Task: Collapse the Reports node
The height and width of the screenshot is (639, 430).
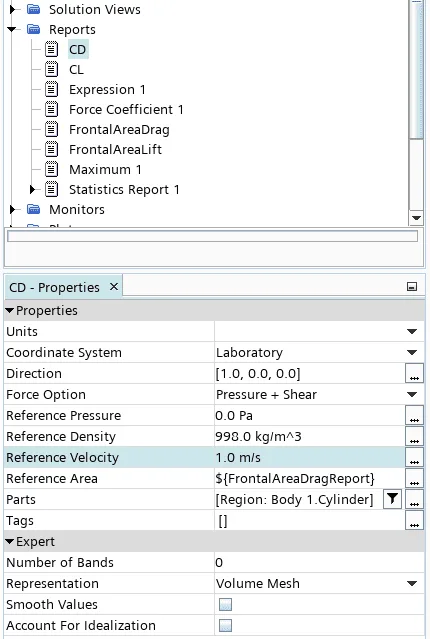Action: 12,29
